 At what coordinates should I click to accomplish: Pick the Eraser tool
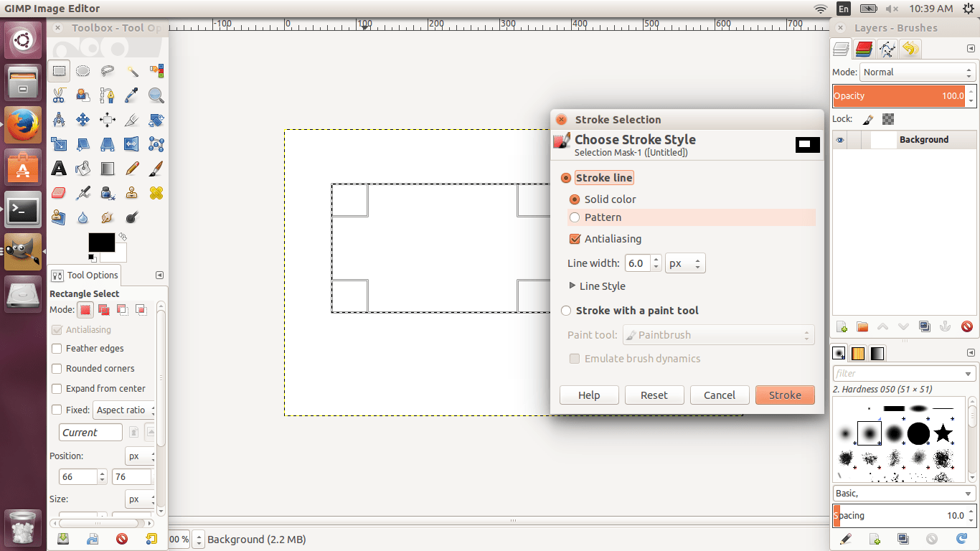59,193
